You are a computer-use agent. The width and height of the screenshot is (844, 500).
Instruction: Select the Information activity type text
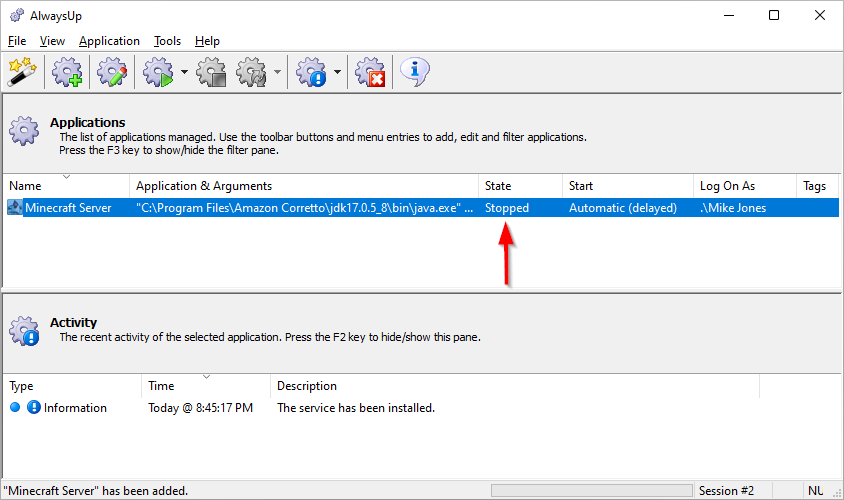tap(75, 408)
